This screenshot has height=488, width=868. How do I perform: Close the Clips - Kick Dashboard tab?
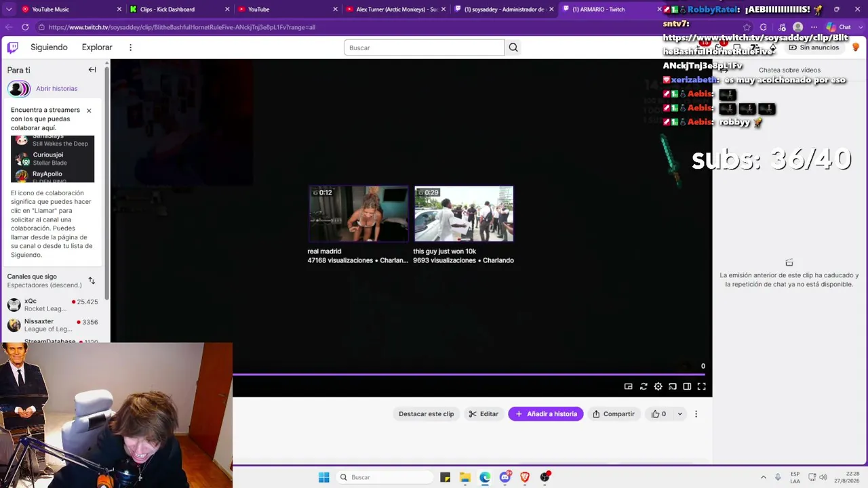(228, 9)
